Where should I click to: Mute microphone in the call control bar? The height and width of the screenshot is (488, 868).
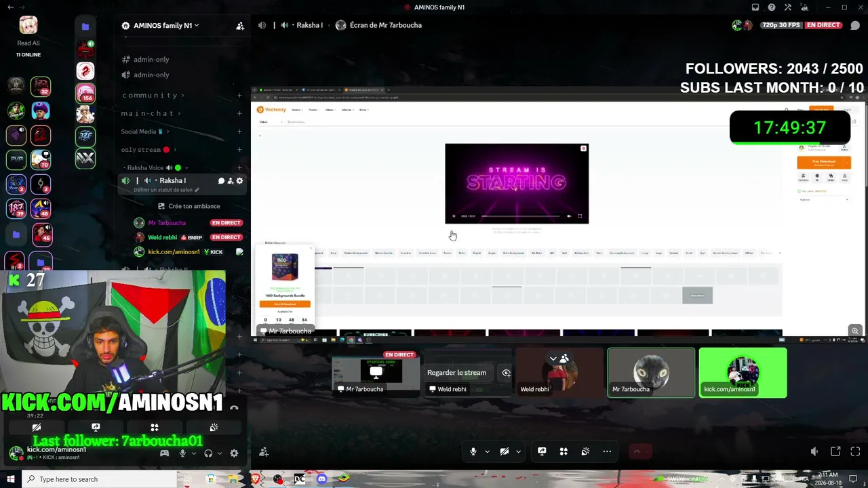[473, 451]
